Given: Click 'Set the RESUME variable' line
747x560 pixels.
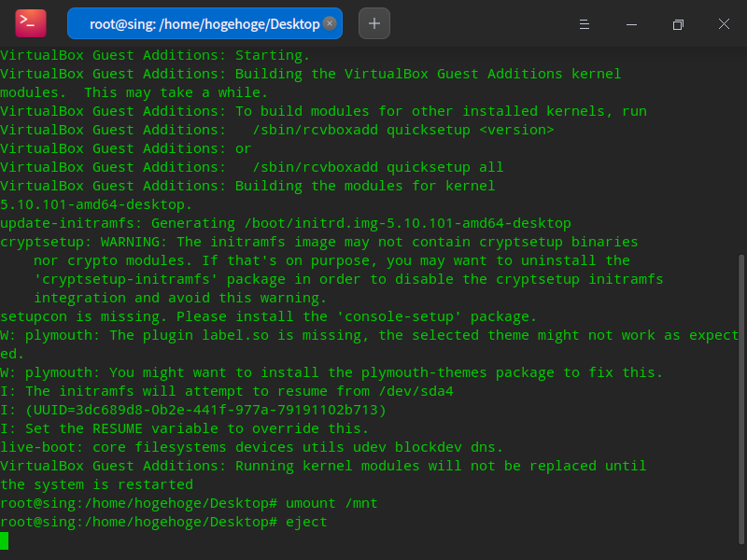Looking at the screenshot, I should coord(184,428).
